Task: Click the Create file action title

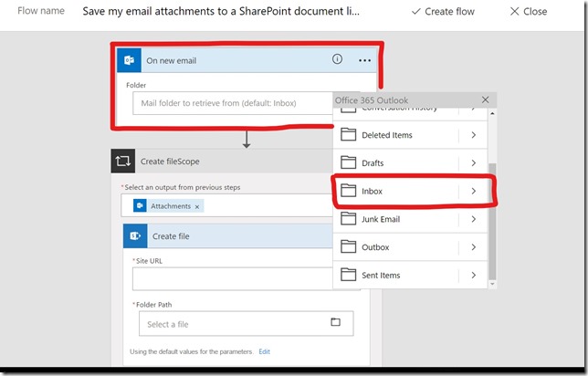Action: pyautogui.click(x=171, y=236)
